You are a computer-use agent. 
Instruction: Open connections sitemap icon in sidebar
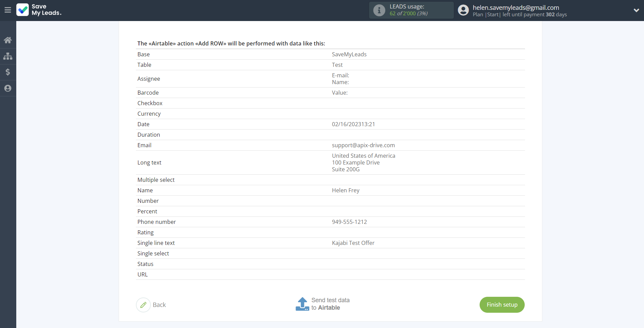8,56
